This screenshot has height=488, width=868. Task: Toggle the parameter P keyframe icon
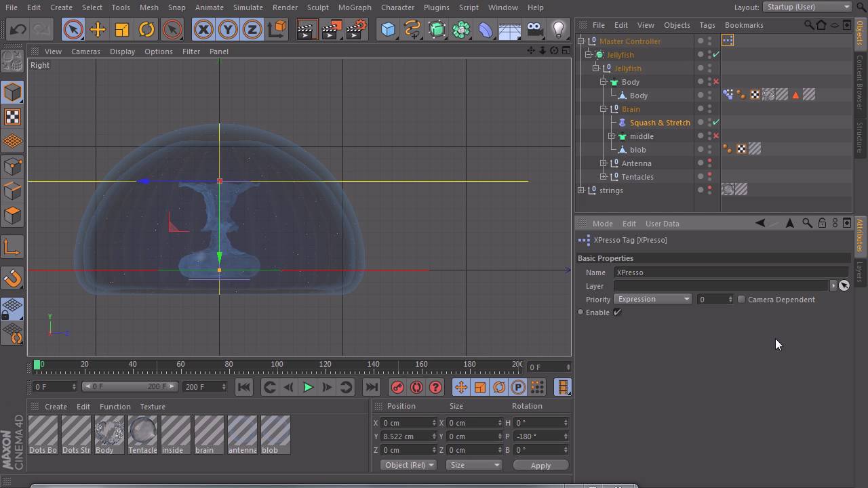(x=518, y=387)
